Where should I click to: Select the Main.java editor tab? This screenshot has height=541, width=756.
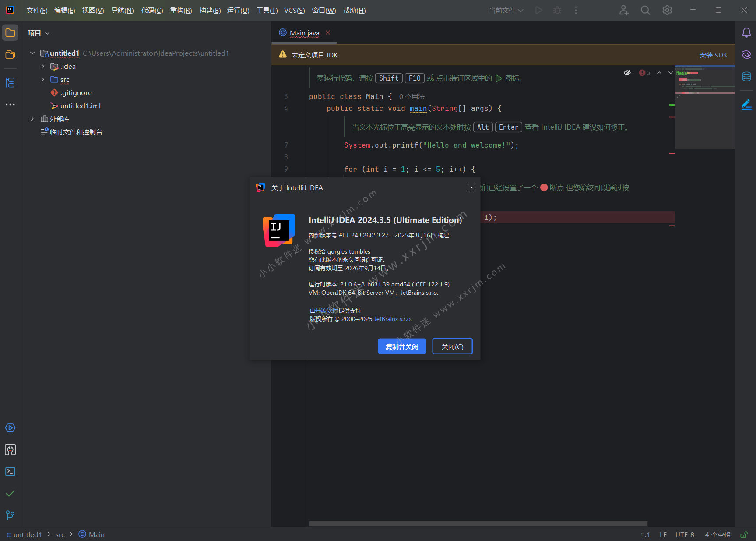[305, 33]
